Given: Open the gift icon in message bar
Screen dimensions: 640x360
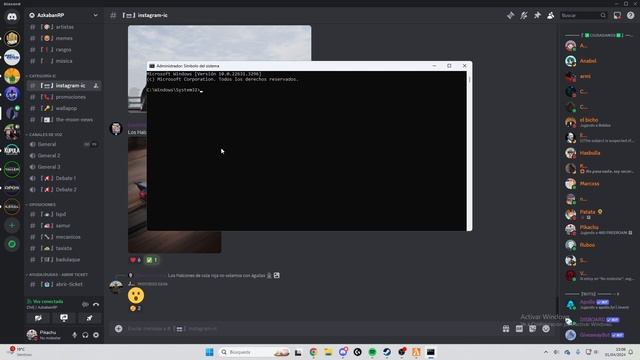Looking at the screenshot, I should (x=506, y=329).
